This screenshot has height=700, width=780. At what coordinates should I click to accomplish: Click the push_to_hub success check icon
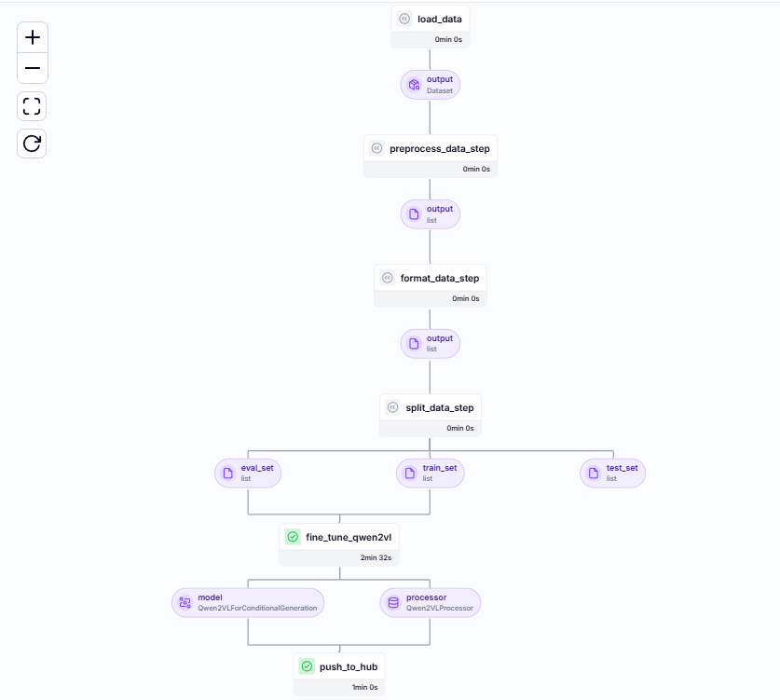(x=306, y=666)
